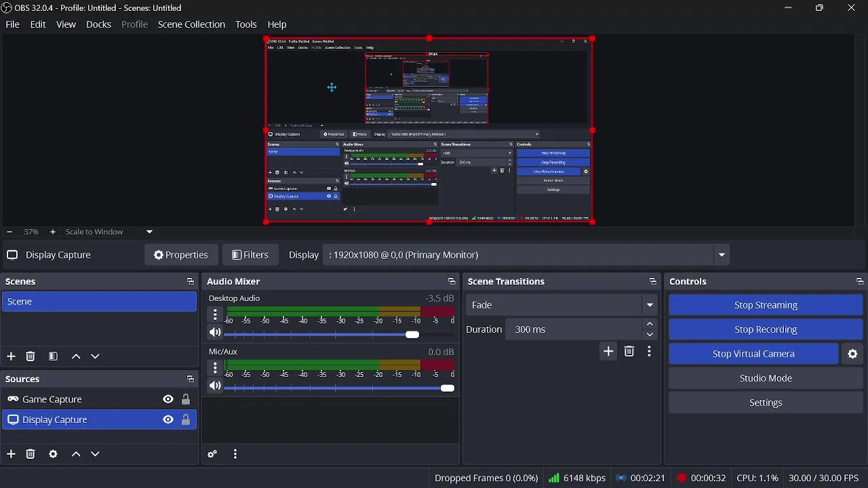The width and height of the screenshot is (868, 488).
Task: Decrease transition duration with down arrow
Action: pos(650,335)
